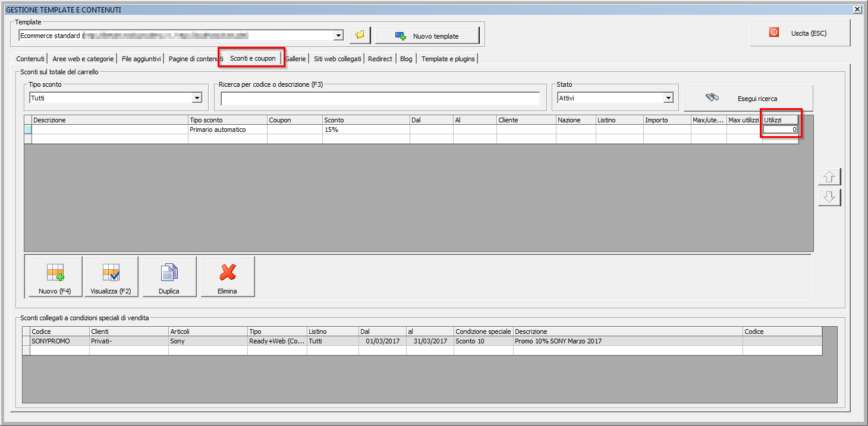Select the File aggiuntivi tab
This screenshot has height=426, width=868.
click(141, 59)
